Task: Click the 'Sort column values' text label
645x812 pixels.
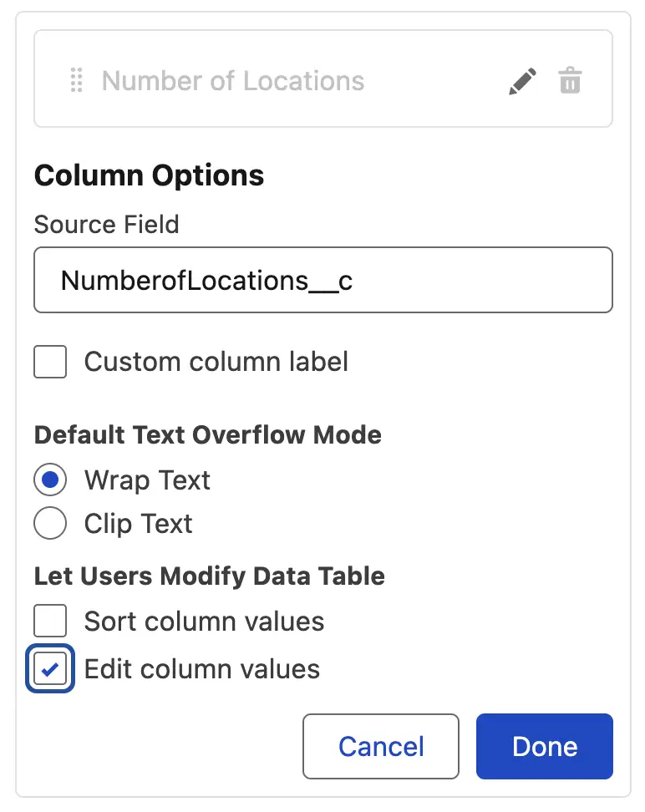Action: 204,621
